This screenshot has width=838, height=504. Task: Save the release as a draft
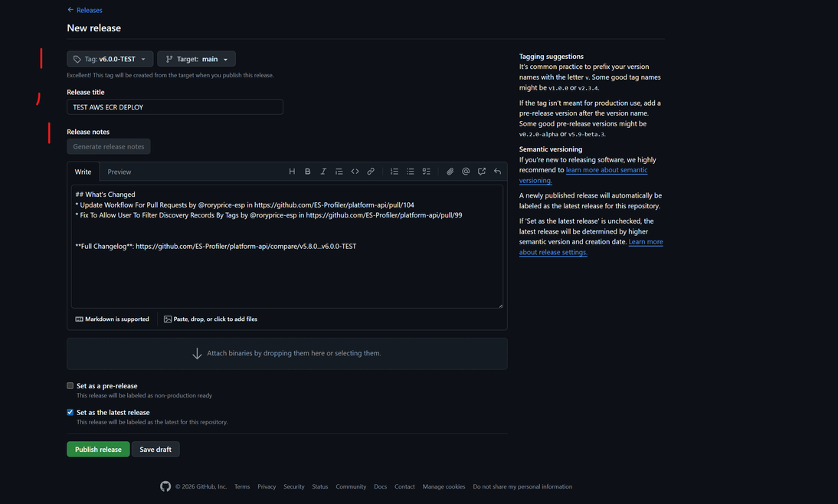pyautogui.click(x=155, y=450)
